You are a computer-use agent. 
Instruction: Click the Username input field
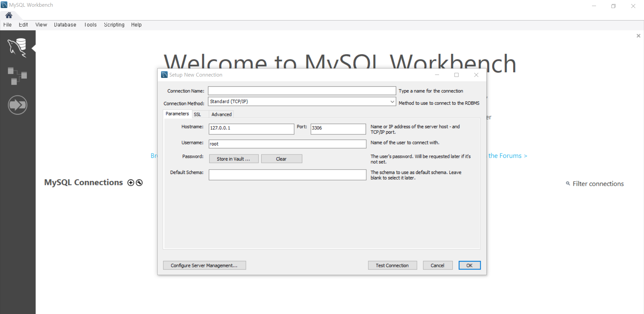point(287,144)
